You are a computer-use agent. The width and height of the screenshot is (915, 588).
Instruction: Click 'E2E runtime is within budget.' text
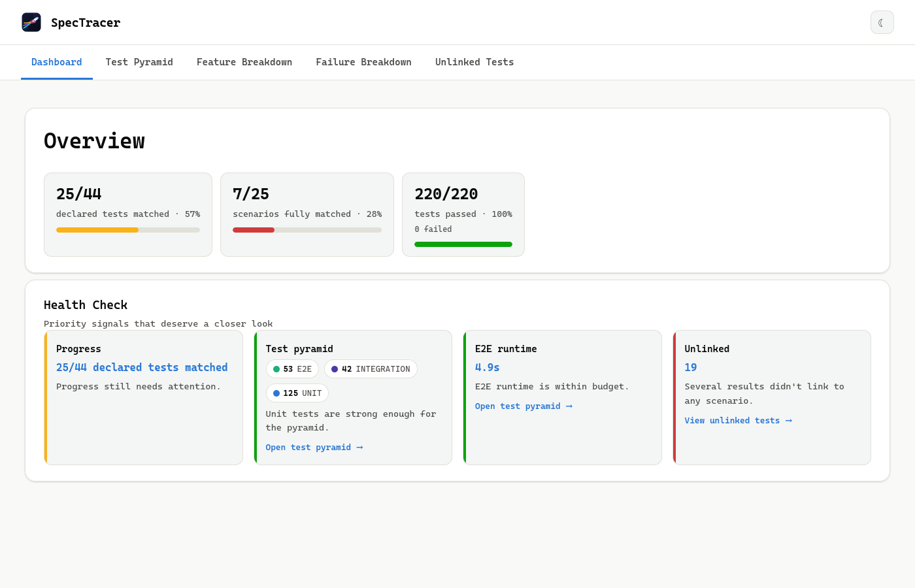click(552, 387)
